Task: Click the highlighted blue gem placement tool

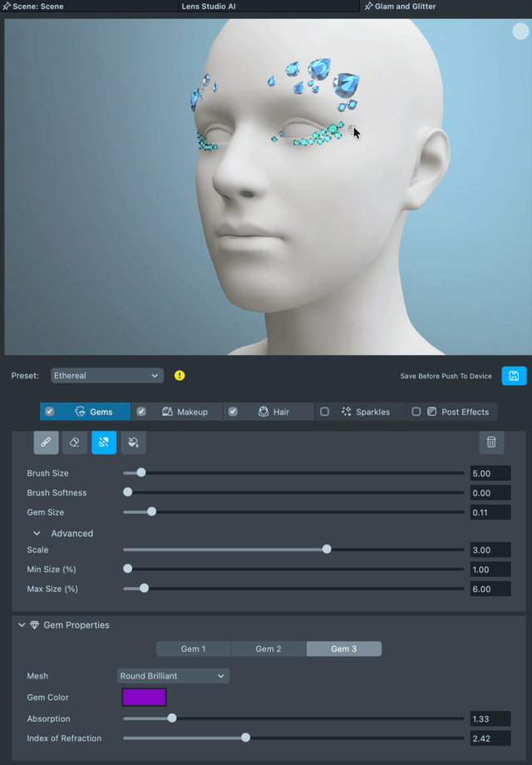Action: (104, 442)
